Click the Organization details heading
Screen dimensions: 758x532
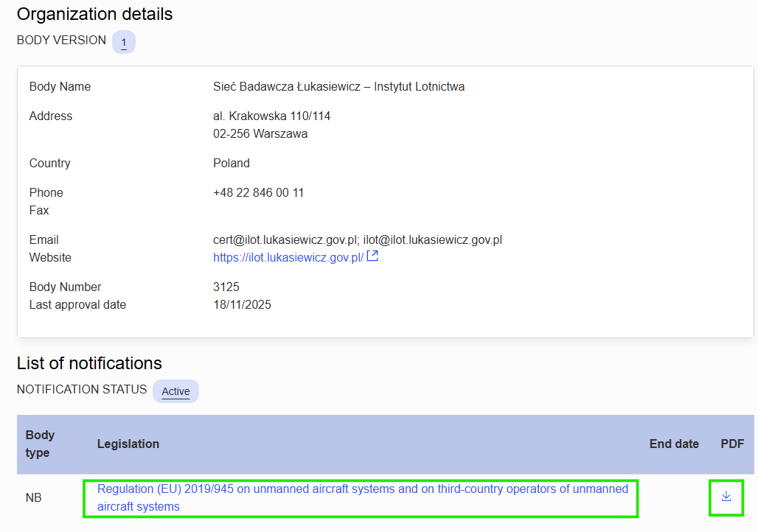94,14
